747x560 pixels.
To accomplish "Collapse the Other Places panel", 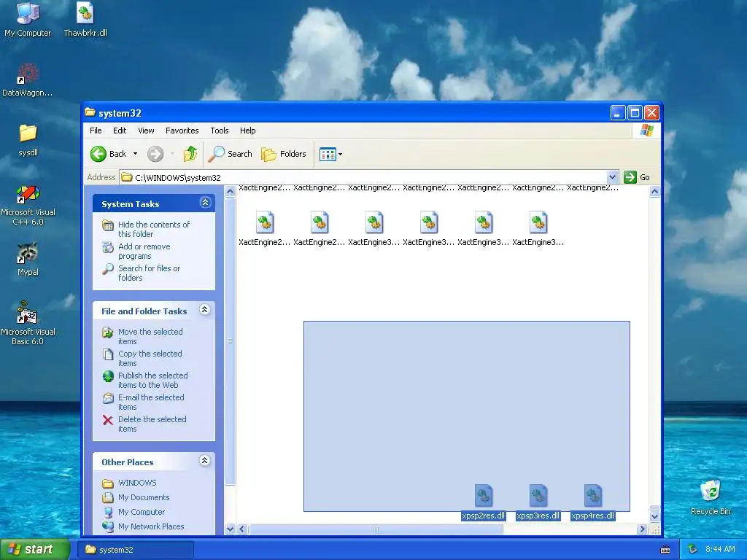I will coord(205,461).
